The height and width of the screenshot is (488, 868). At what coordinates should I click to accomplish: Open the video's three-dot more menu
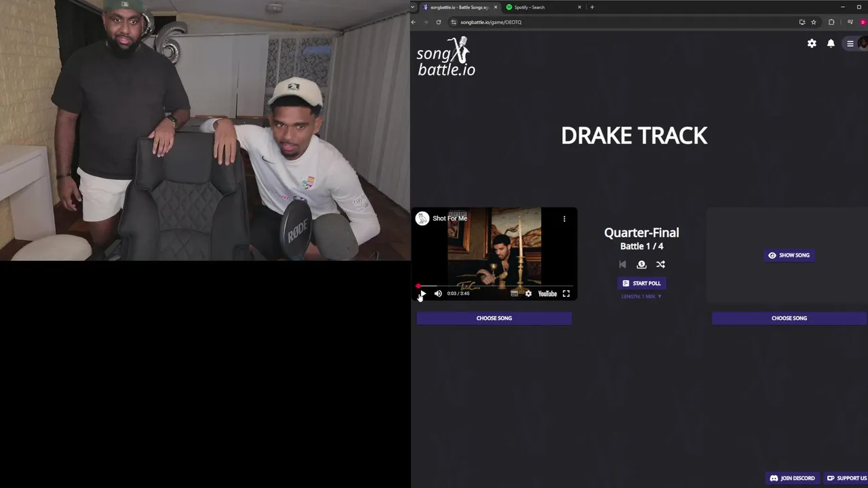564,218
